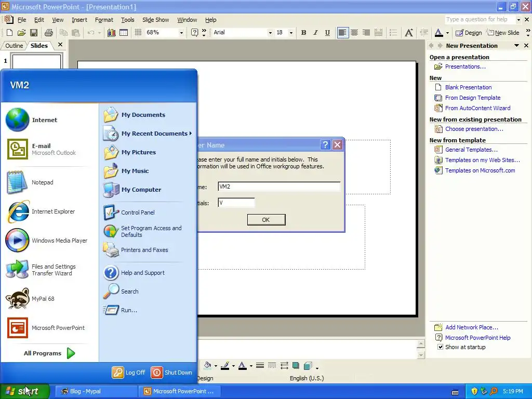Click the Open folder toolbar icon
532x399 pixels.
(x=22, y=33)
